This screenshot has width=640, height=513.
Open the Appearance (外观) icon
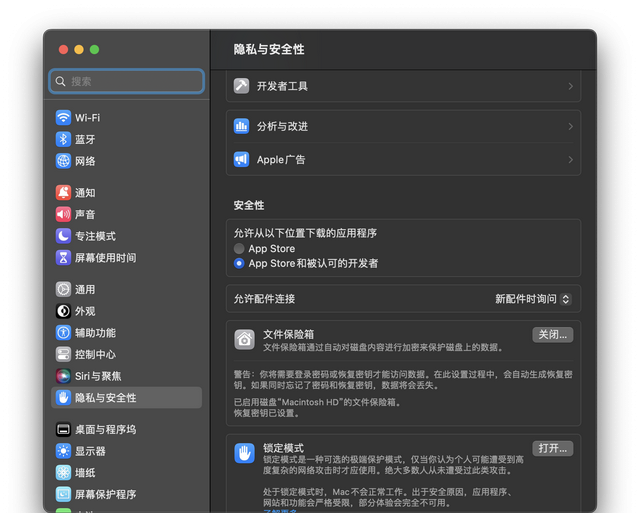pos(63,311)
